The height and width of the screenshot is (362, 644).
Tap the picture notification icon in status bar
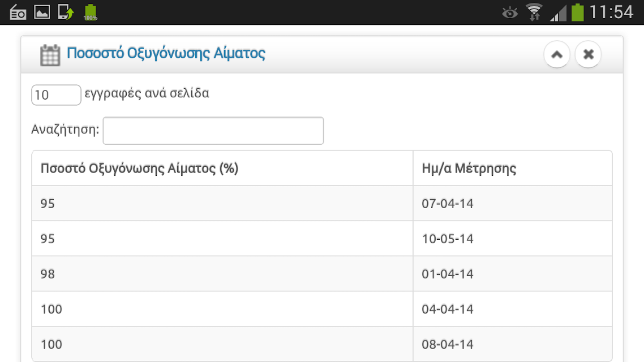(x=42, y=12)
